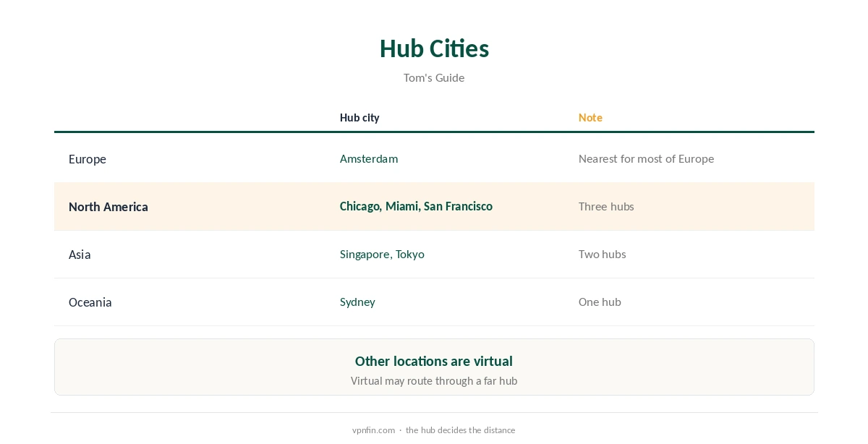Click 'Virtual may route through a far hub'
Screen dimensions: 868x444
[x=434, y=380]
